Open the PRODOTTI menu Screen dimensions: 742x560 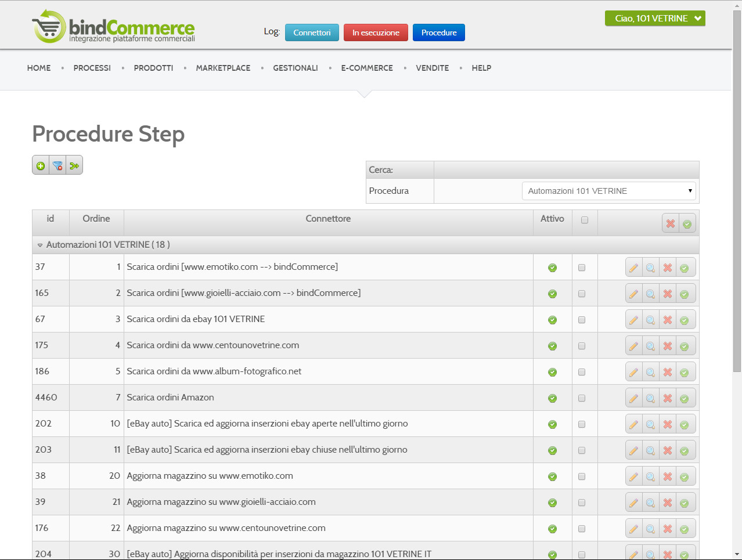153,68
